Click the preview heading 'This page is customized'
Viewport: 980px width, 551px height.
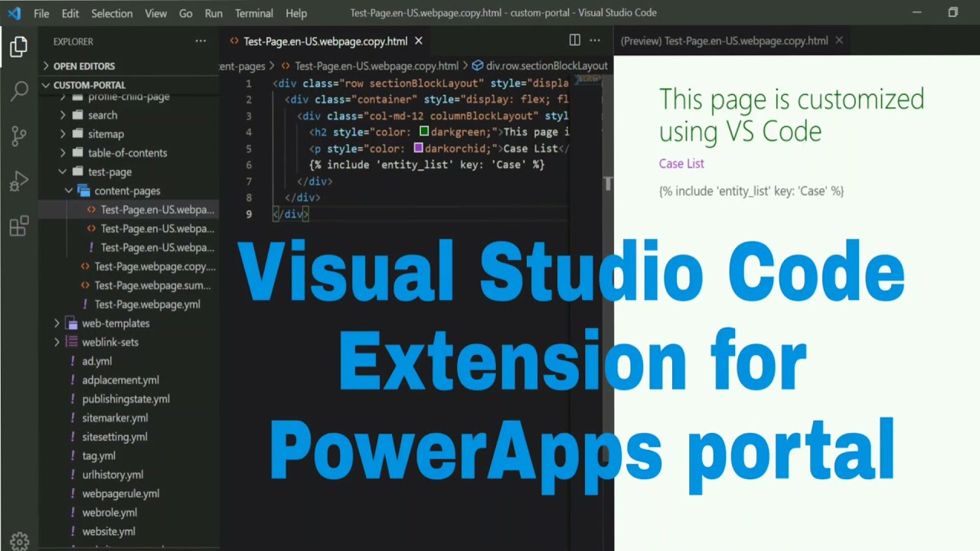coord(792,115)
